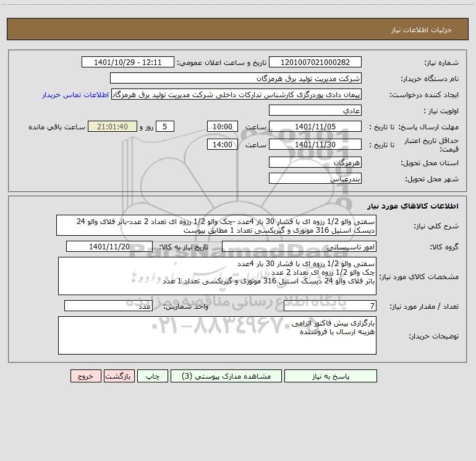
Task: Click the واحد شمارش label
Action: (186, 306)
